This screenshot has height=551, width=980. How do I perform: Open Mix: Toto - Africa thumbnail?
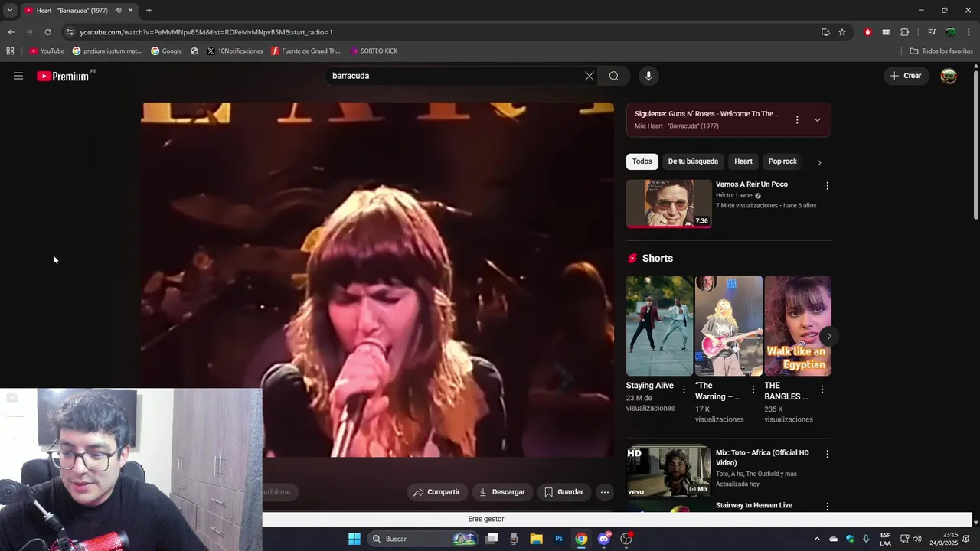(669, 471)
